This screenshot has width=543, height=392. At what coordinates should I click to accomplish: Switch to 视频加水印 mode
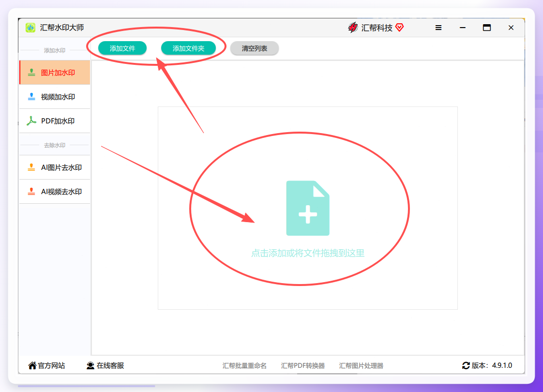pos(55,97)
